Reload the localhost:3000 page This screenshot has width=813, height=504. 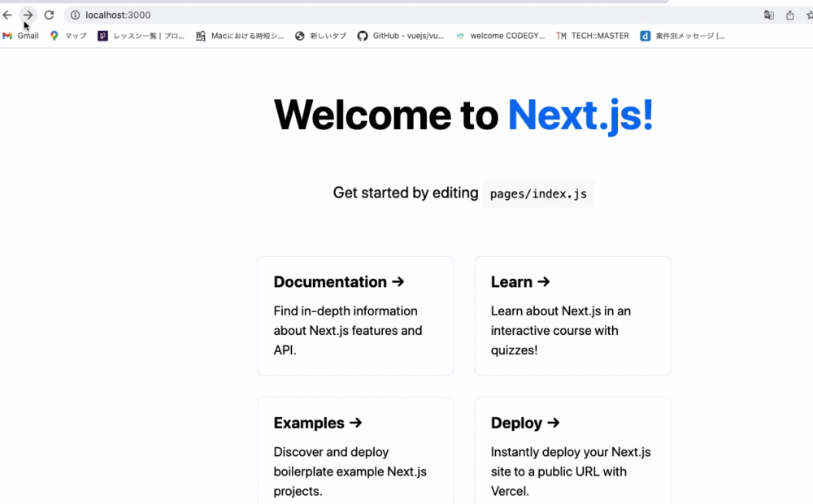[x=50, y=14]
